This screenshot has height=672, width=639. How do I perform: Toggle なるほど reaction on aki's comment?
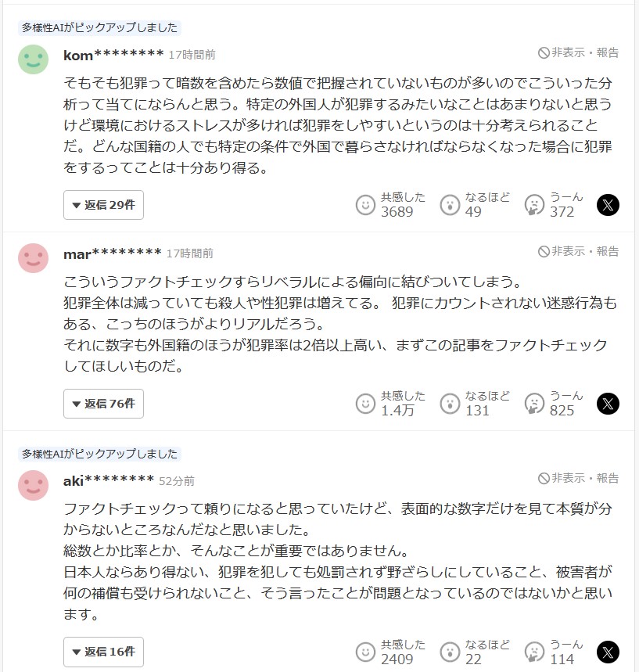point(475,652)
